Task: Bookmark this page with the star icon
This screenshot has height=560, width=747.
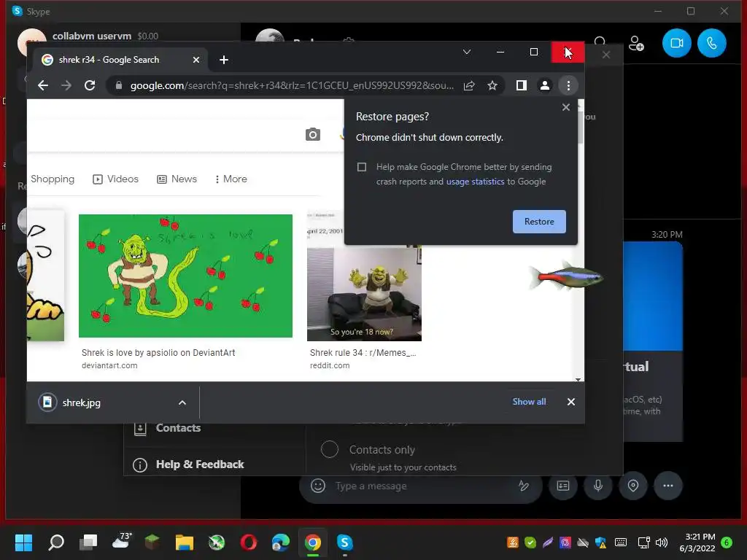Action: click(492, 86)
